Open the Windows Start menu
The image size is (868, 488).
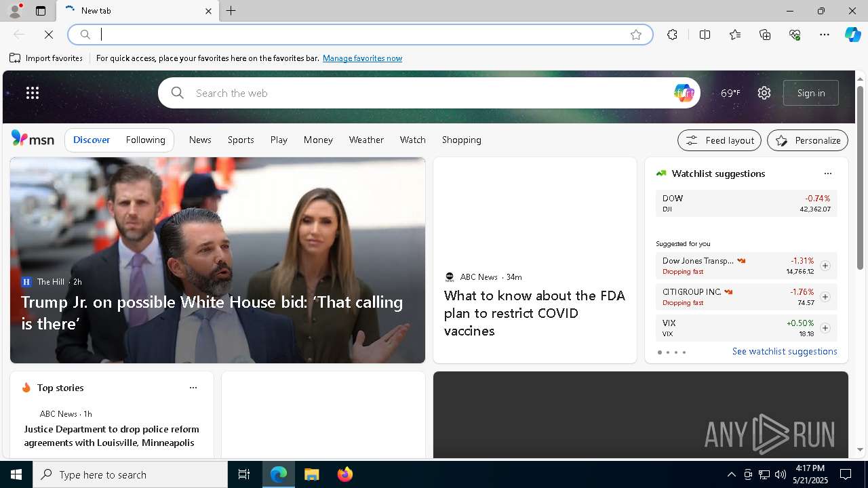16,474
